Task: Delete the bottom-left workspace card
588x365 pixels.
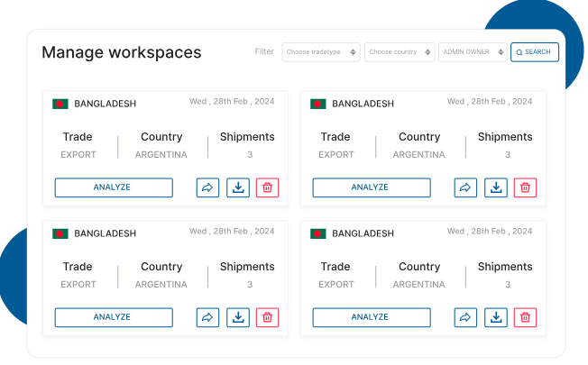Action: click(x=267, y=317)
